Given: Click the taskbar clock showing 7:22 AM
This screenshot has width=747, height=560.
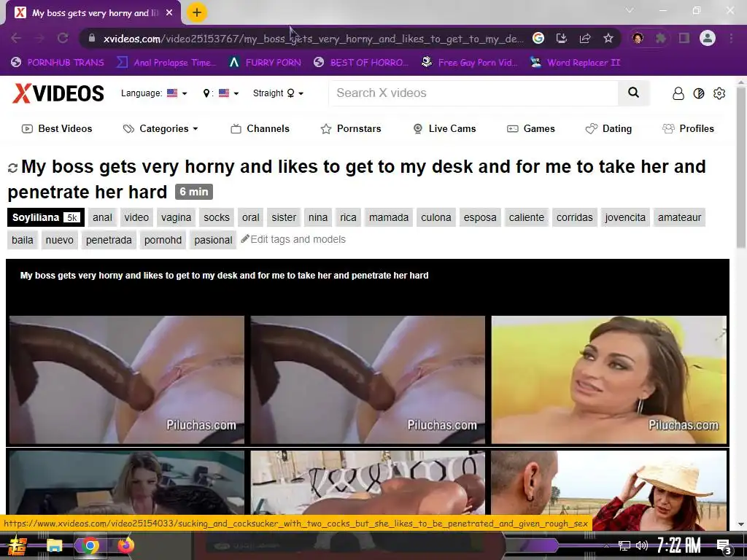Looking at the screenshot, I should 679,545.
